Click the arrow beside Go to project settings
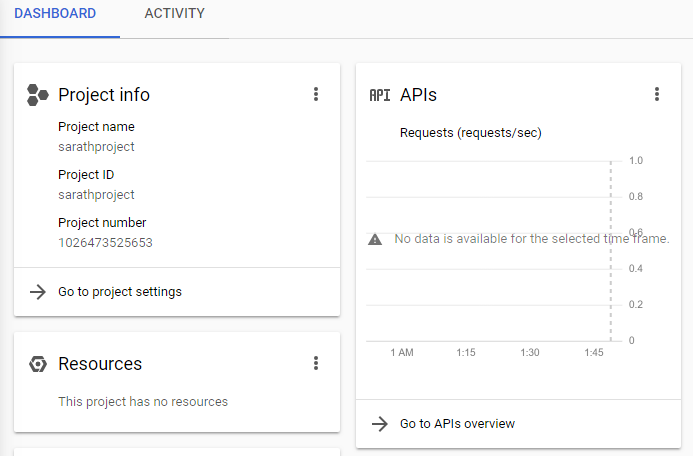 point(38,292)
